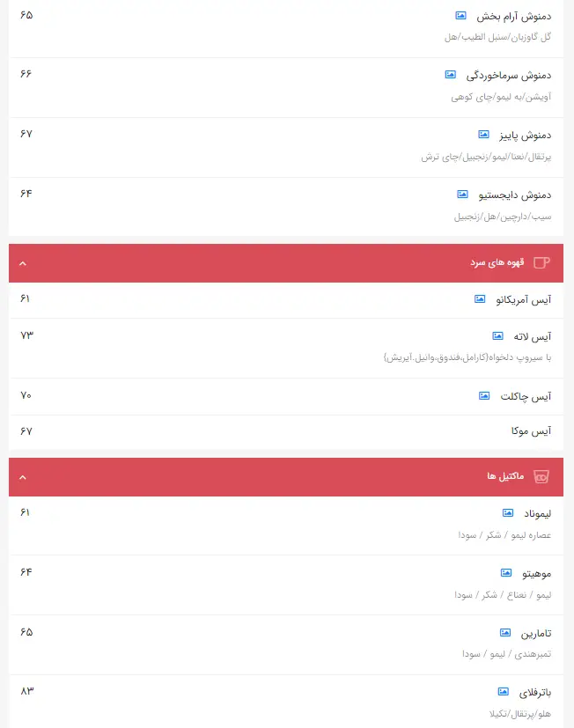Click the cocktail icon in ماکتیل ها header
Screen dimensions: 574x728
tap(541, 476)
